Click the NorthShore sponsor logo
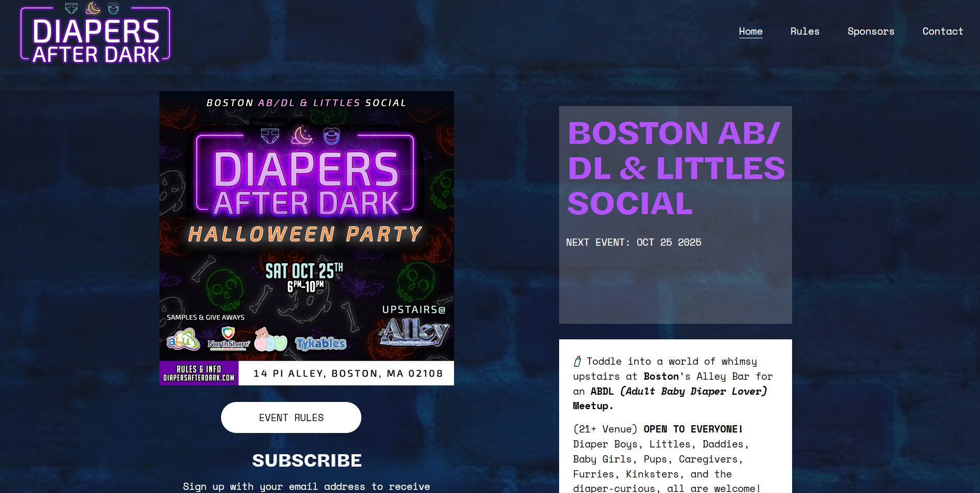The width and height of the screenshot is (980, 493). [228, 339]
